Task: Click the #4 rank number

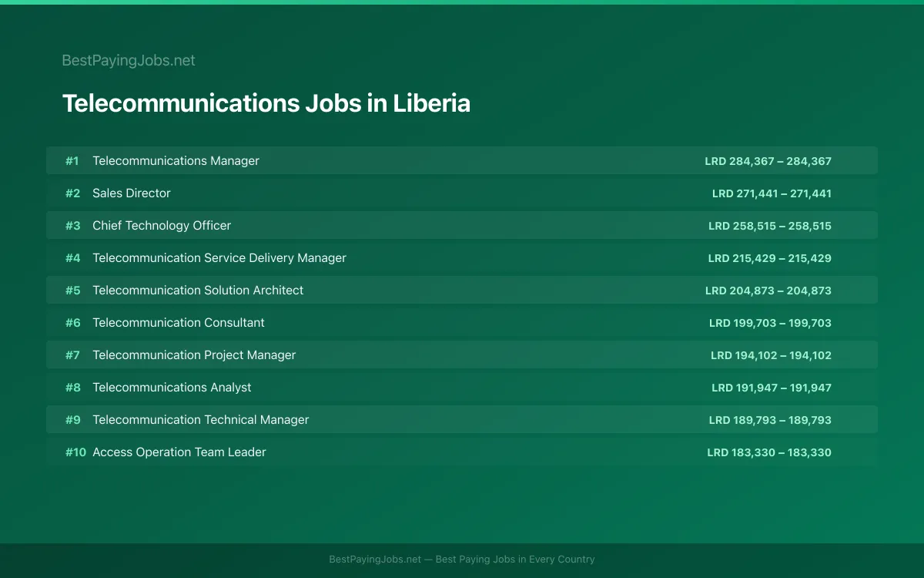Action: pyautogui.click(x=72, y=258)
